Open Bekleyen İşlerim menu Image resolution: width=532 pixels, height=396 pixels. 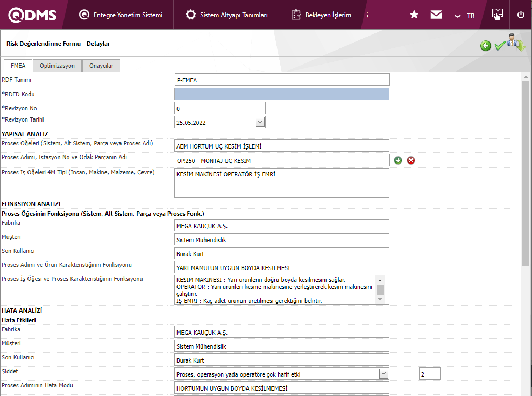point(321,15)
